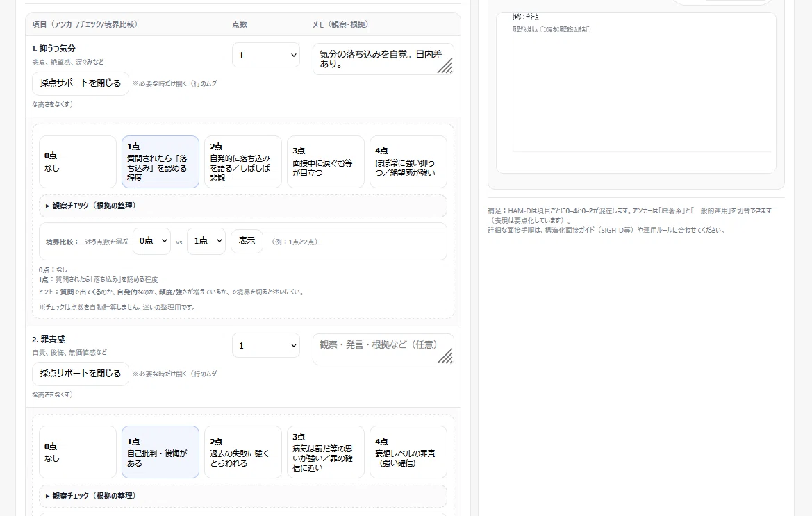
Task: Select the 0点 なし anchor for 抑うつ気分
Action: pos(78,162)
